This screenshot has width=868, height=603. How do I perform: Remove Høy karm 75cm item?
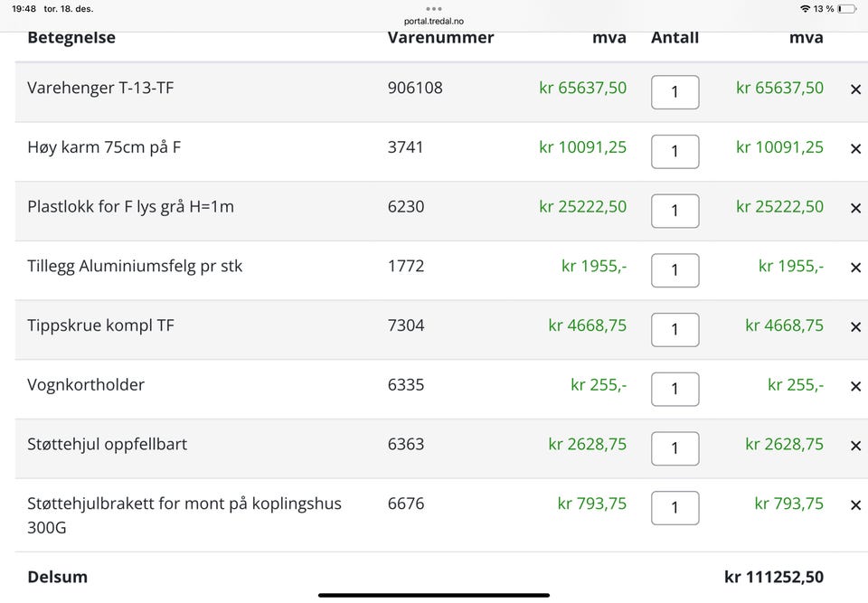(855, 149)
